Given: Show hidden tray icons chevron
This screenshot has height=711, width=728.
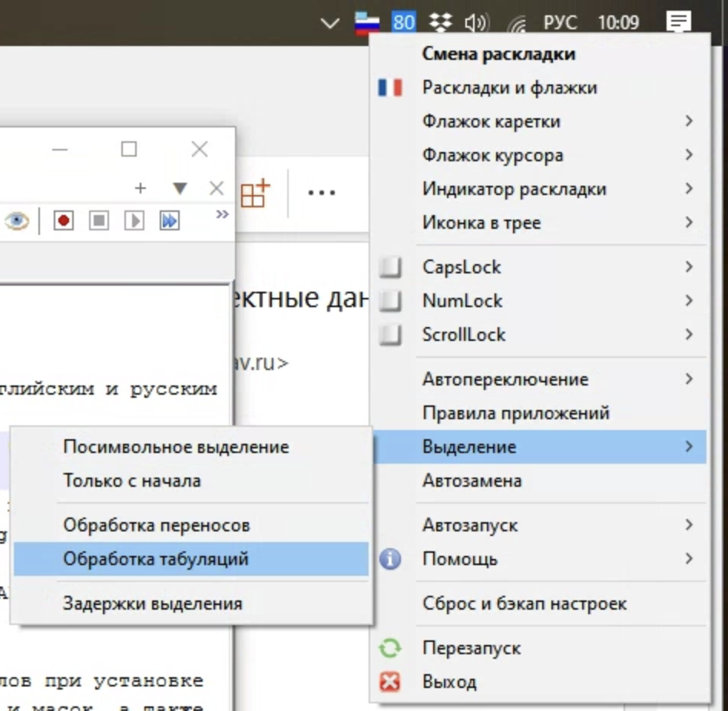Looking at the screenshot, I should (329, 23).
